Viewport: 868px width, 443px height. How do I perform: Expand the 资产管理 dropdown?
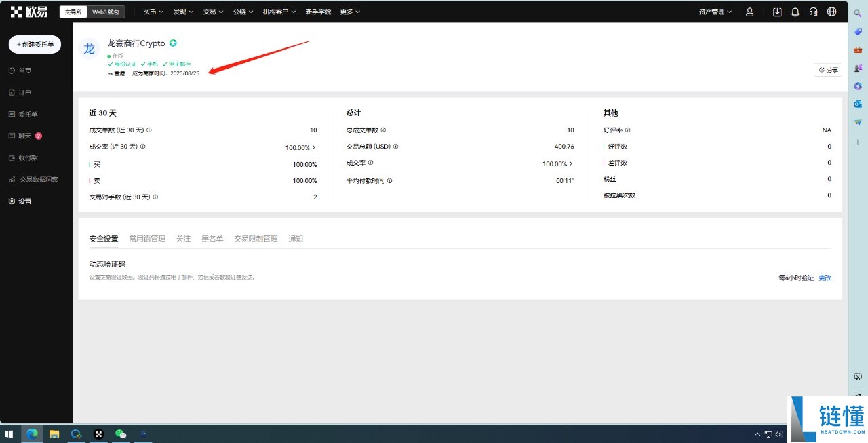pos(715,12)
